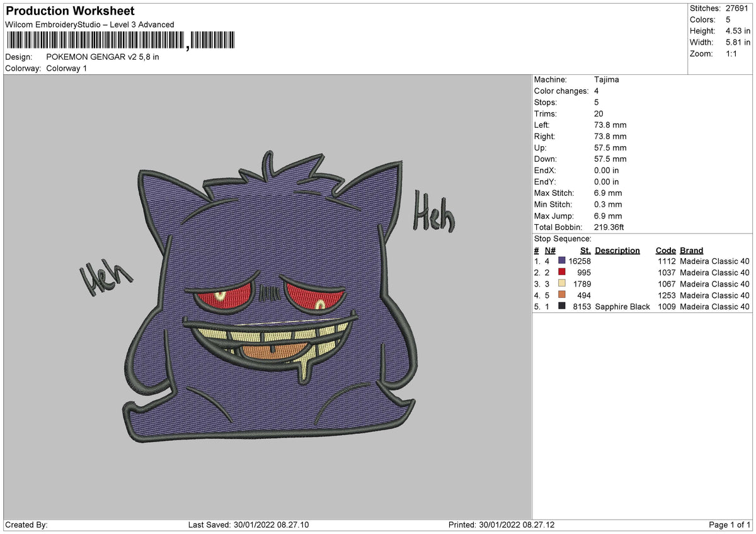Click the Max Jump value '6.9 mm'
The width and height of the screenshot is (756, 534).
click(x=608, y=215)
